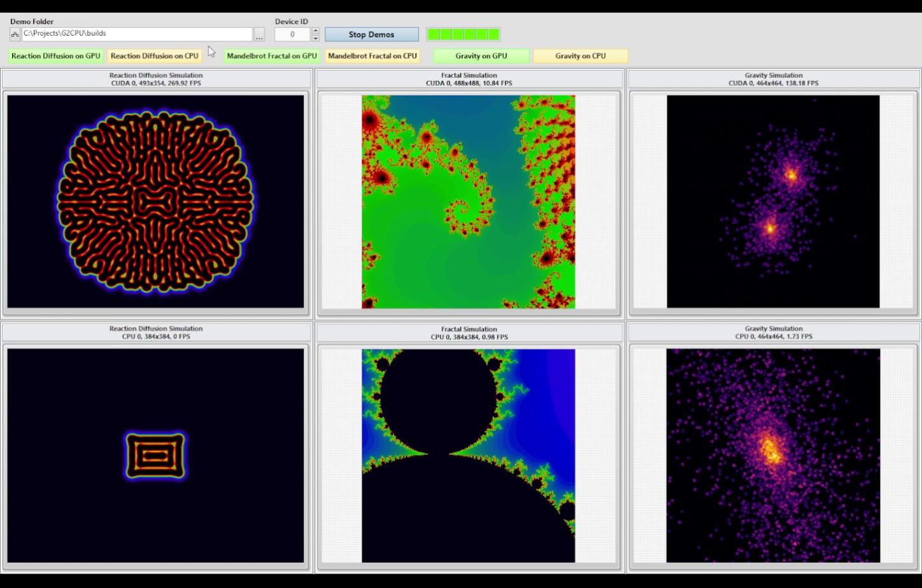Enable the Gravity on CPU demo

pyautogui.click(x=581, y=56)
